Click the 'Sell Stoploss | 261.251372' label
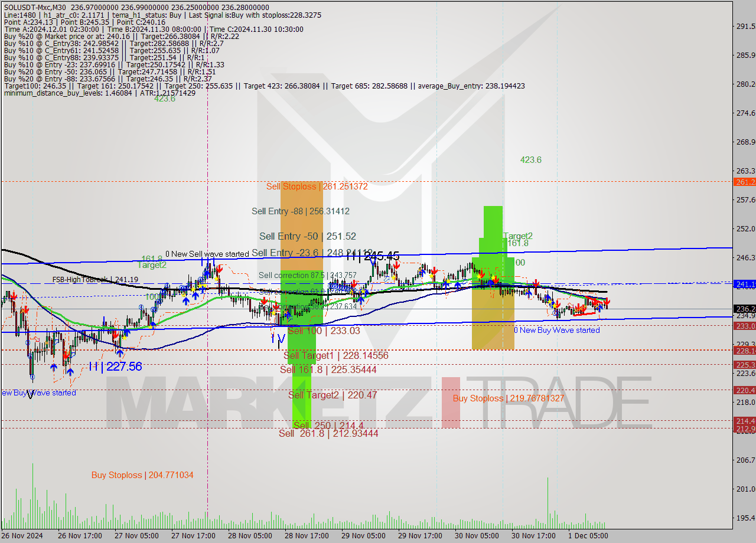 [x=317, y=186]
